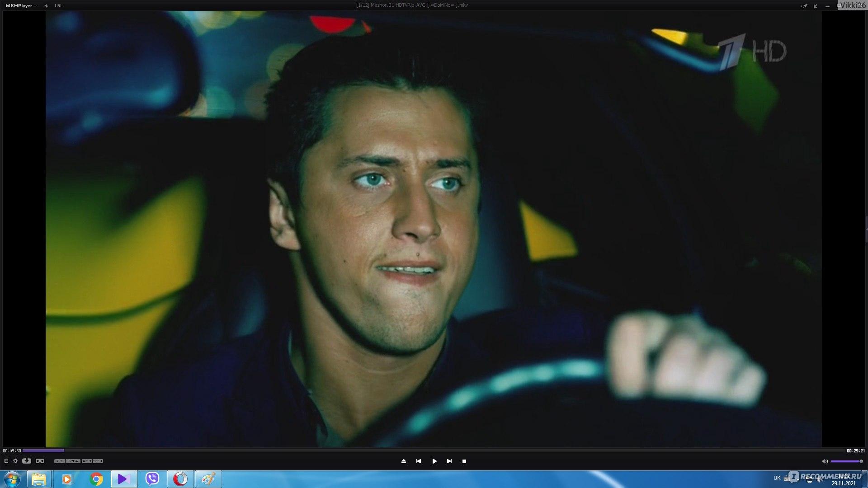
Task: Mute audio via speaker icon
Action: pos(824,461)
